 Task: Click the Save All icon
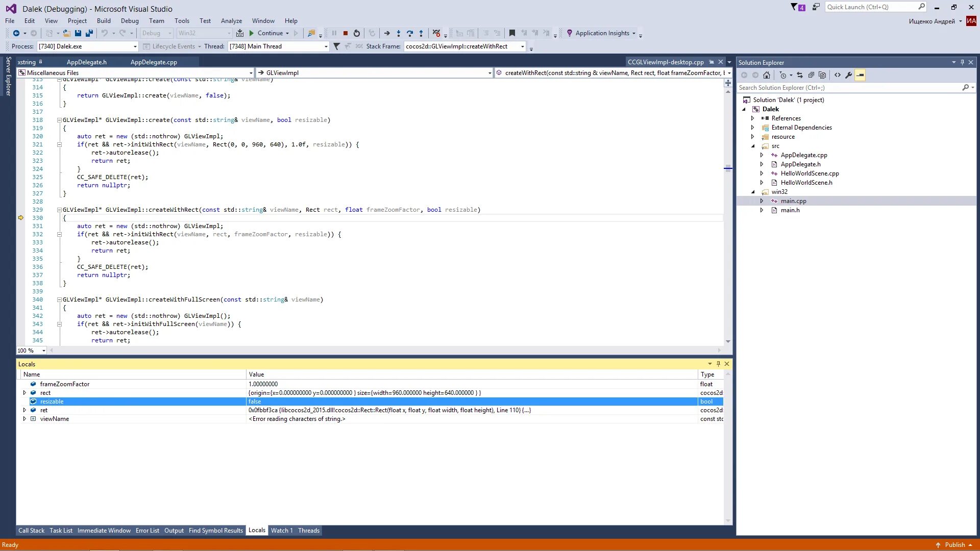(89, 33)
